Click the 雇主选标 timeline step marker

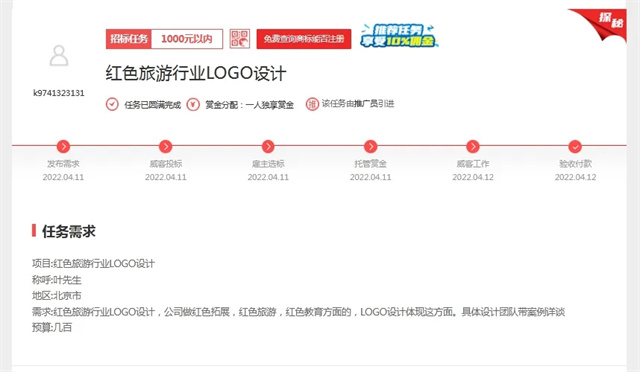pyautogui.click(x=268, y=146)
